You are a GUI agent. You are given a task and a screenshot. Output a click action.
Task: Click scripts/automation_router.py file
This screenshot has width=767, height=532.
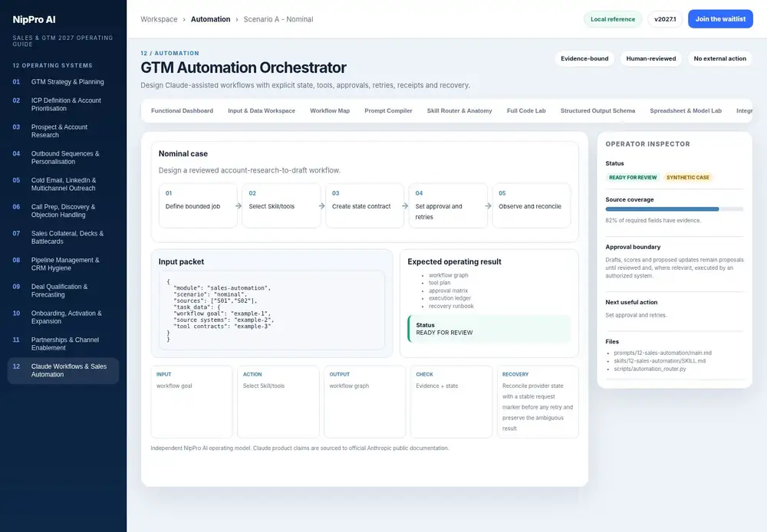click(650, 369)
